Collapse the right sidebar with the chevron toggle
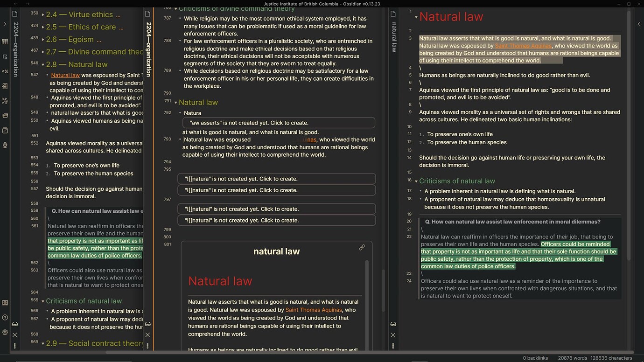 click(x=639, y=24)
